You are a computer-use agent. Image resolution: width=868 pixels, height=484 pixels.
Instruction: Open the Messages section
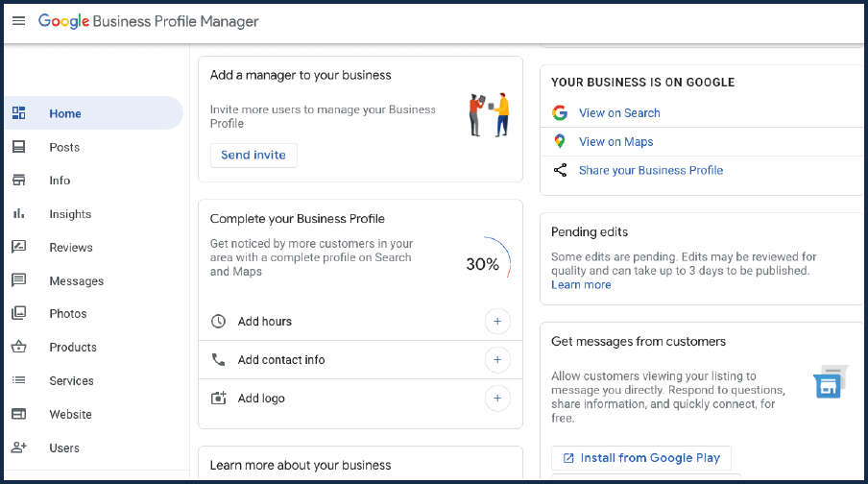tap(77, 281)
